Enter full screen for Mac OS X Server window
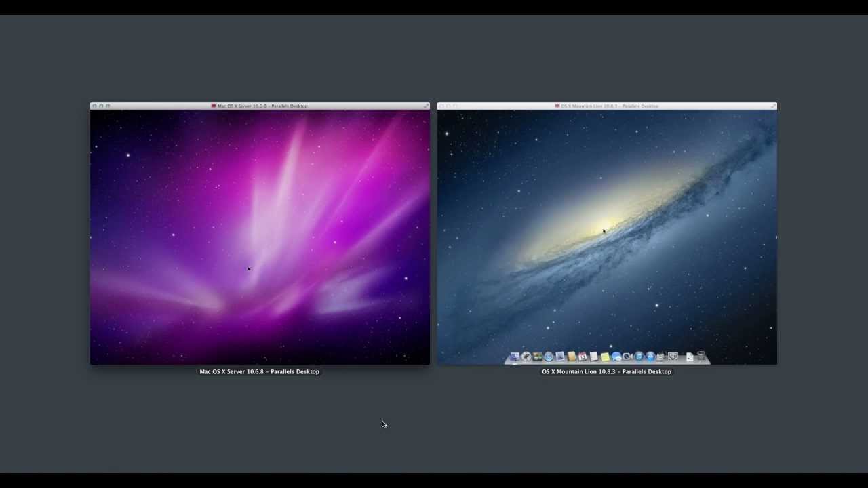The image size is (868, 488). click(426, 106)
